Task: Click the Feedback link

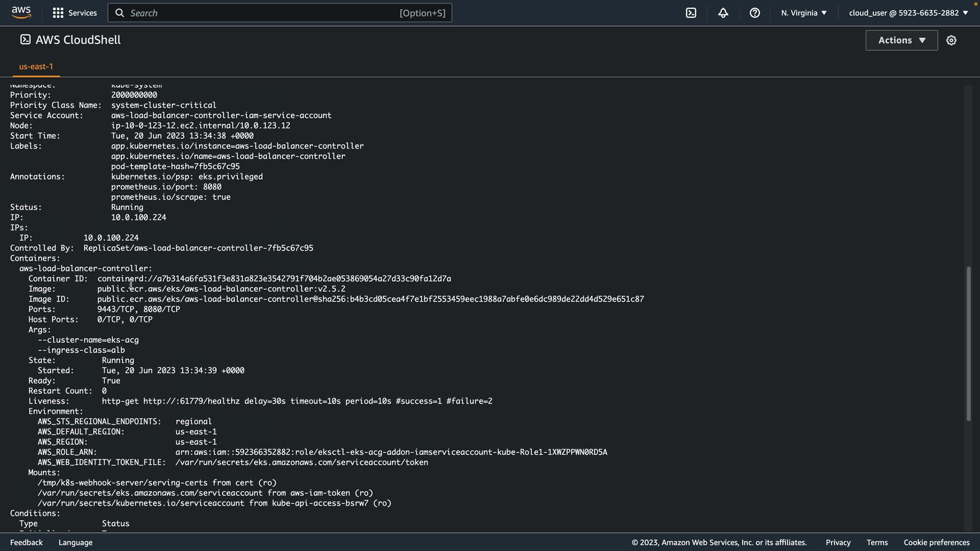Action: (x=27, y=542)
